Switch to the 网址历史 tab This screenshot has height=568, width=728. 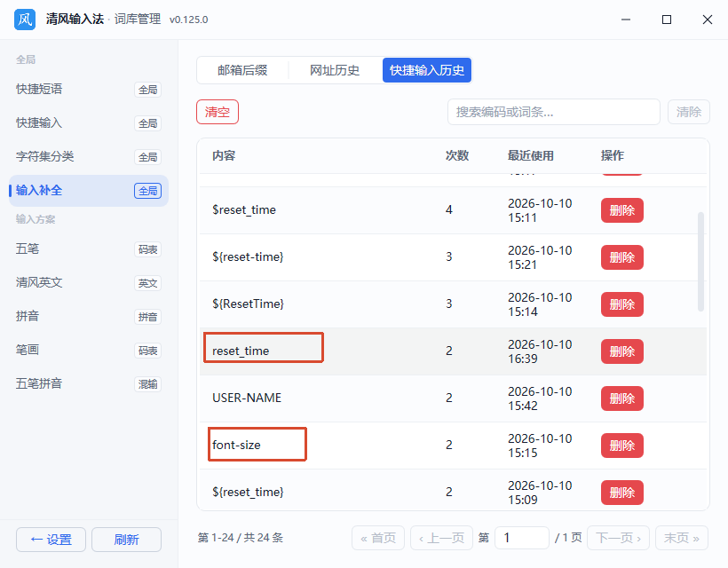335,70
